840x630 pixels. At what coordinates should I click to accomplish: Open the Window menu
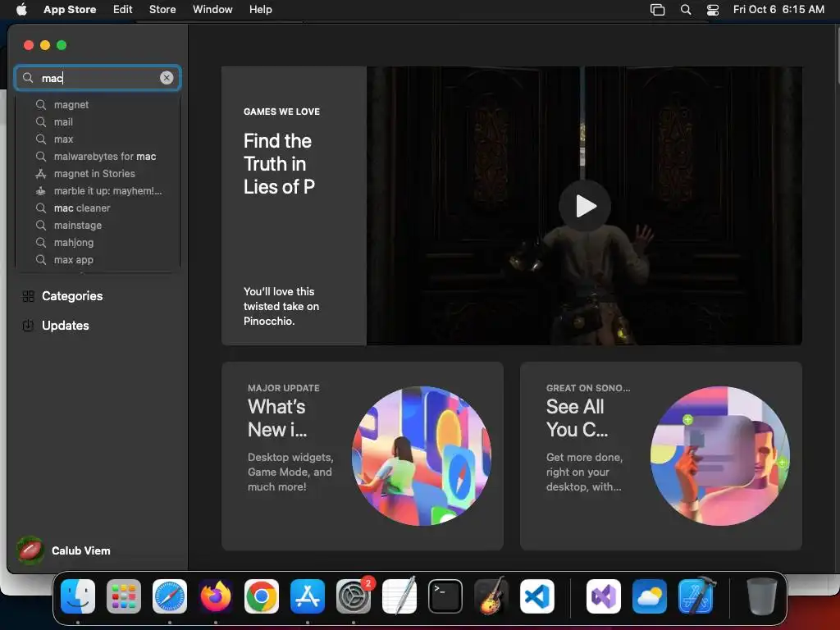pos(212,9)
